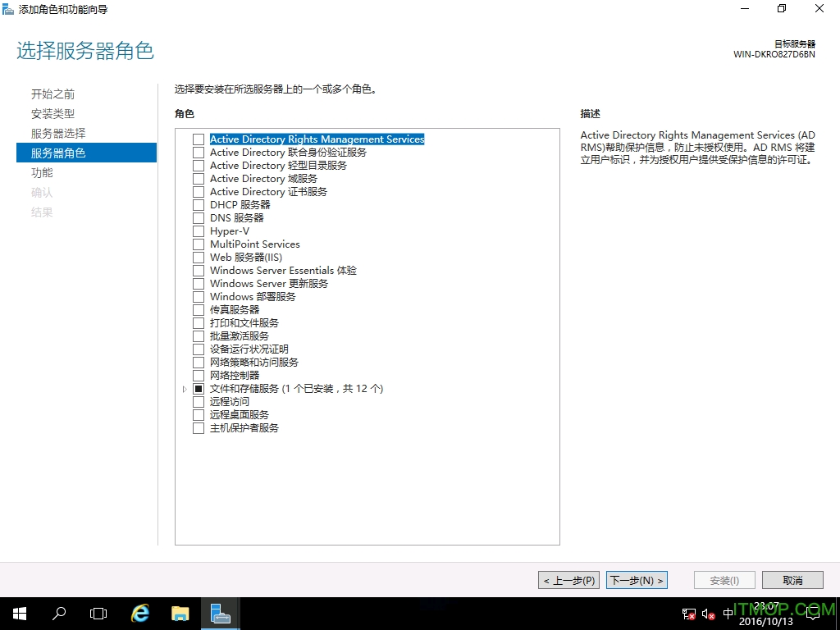Viewport: 840px width, 630px height.
Task: Open the Start menu
Action: click(19, 613)
